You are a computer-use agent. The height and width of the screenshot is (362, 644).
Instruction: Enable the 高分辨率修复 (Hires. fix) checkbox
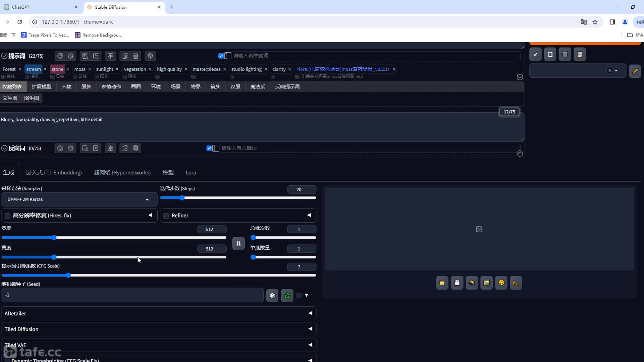click(x=7, y=216)
